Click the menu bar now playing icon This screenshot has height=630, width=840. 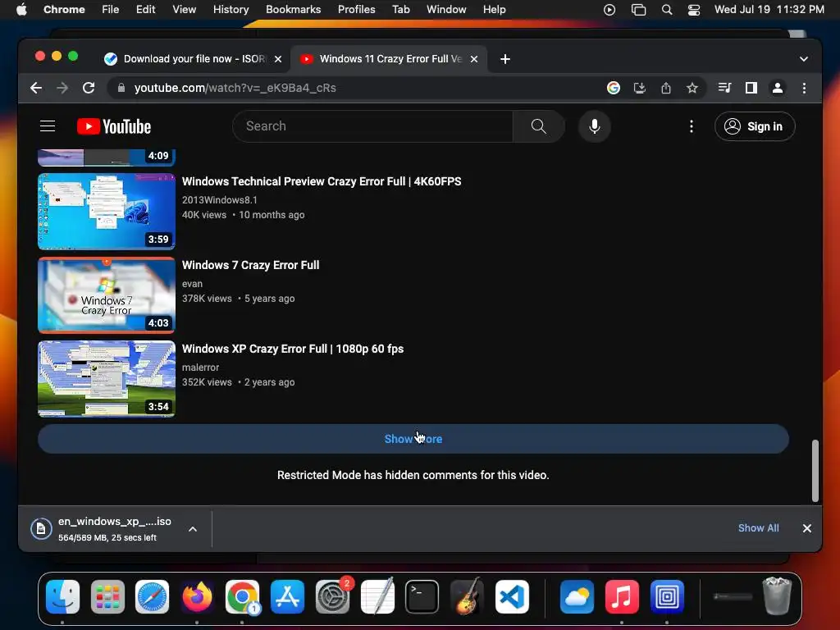[609, 10]
